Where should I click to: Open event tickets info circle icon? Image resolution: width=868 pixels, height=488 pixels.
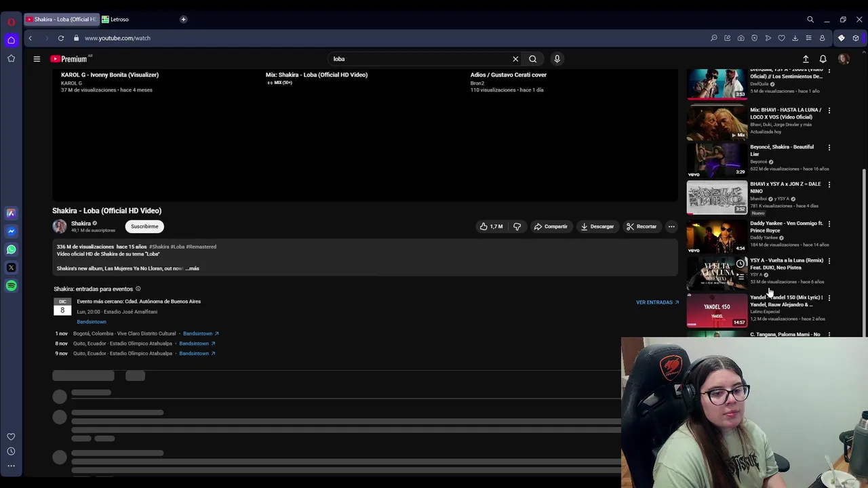(138, 289)
